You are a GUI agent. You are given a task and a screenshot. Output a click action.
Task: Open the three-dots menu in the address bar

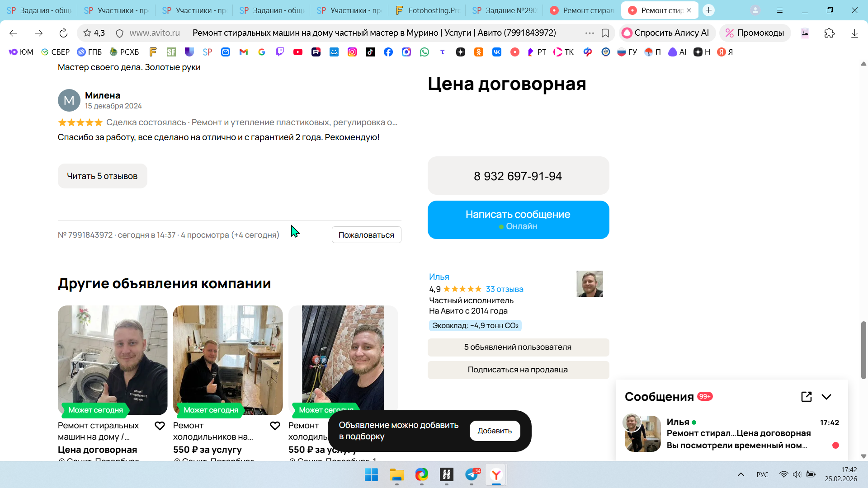(x=590, y=33)
